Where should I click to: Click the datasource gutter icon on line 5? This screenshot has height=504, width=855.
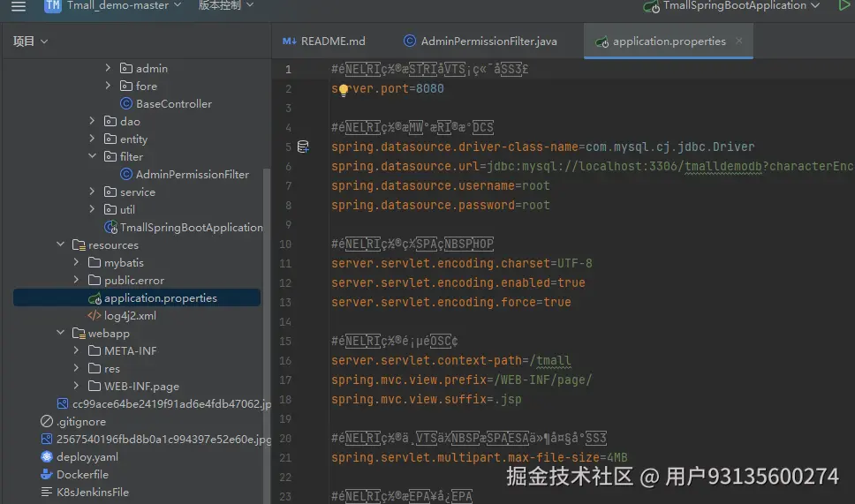pos(303,147)
